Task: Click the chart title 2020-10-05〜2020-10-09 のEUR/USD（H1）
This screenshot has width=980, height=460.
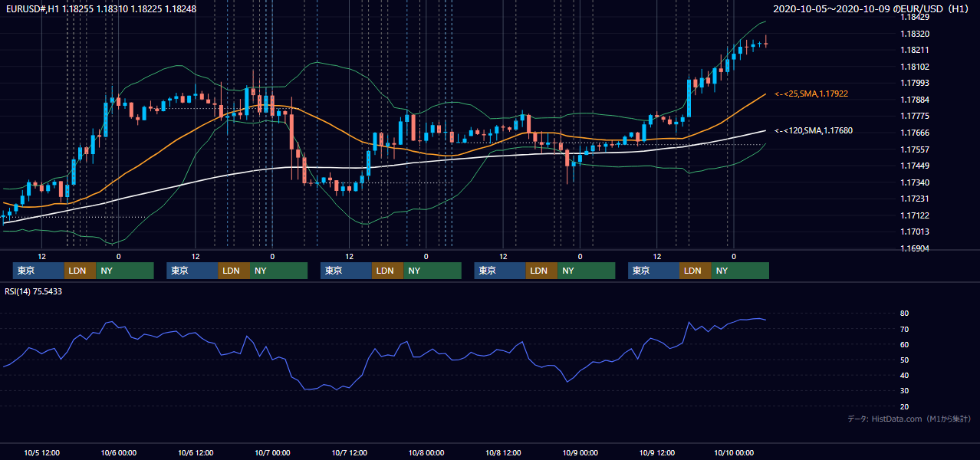Action: click(872, 8)
